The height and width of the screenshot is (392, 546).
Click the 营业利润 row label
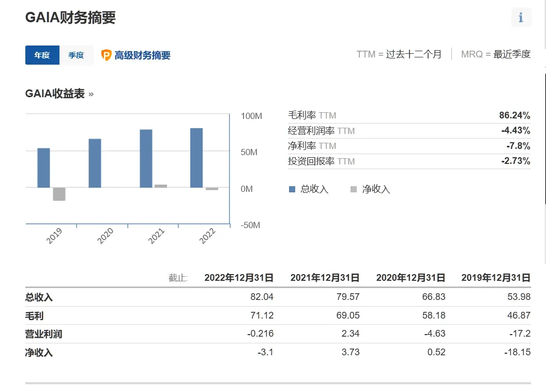pos(43,334)
